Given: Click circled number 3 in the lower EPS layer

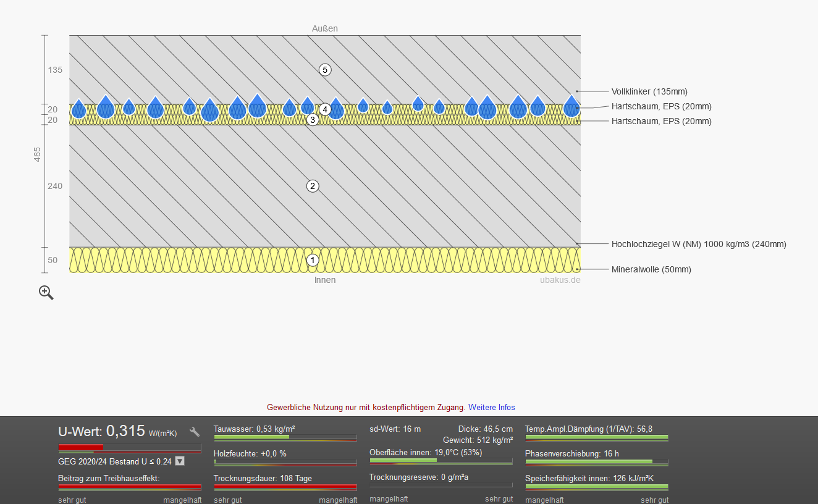Looking at the screenshot, I should tap(313, 120).
